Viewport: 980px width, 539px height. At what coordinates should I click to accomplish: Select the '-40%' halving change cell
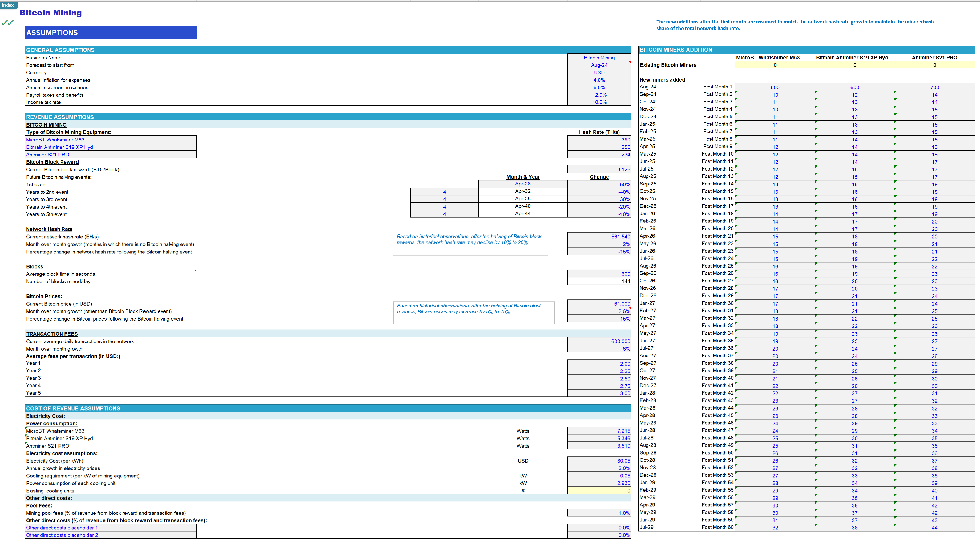point(599,192)
